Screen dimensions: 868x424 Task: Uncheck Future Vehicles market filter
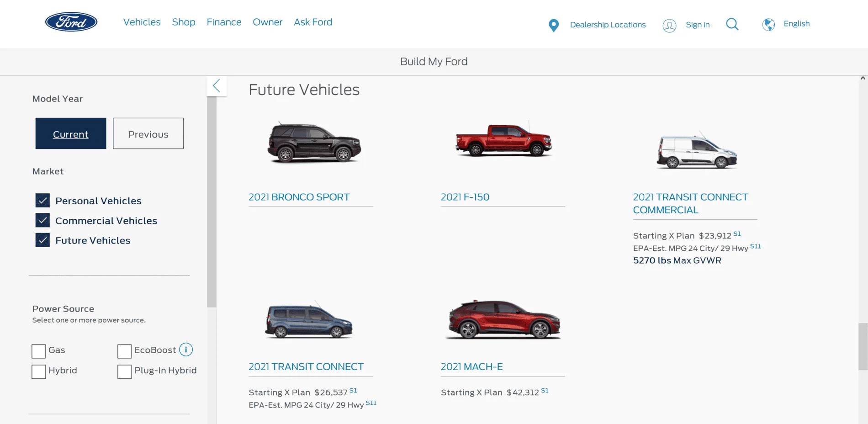[42, 240]
